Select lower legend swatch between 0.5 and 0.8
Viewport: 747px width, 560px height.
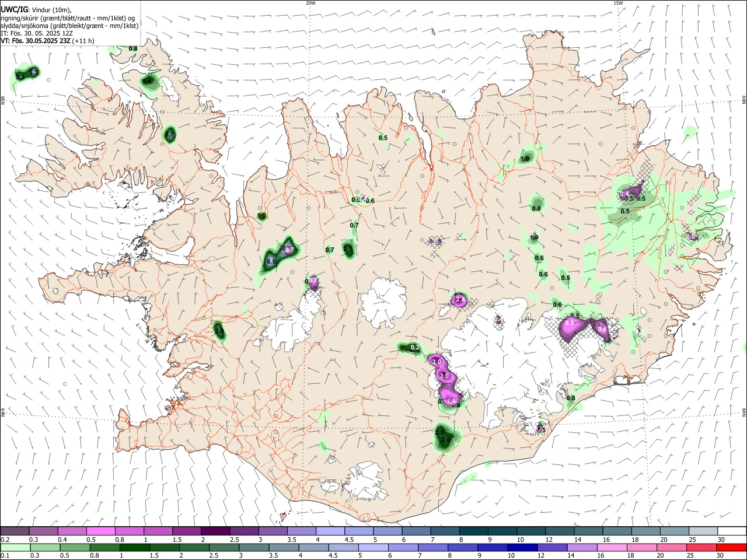pyautogui.click(x=75, y=547)
